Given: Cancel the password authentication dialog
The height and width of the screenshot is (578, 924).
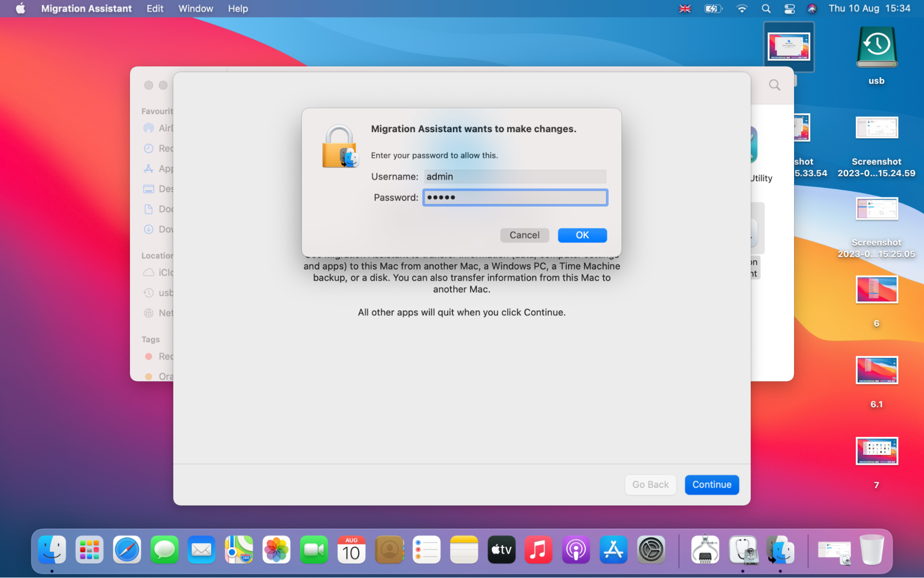Looking at the screenshot, I should tap(524, 235).
